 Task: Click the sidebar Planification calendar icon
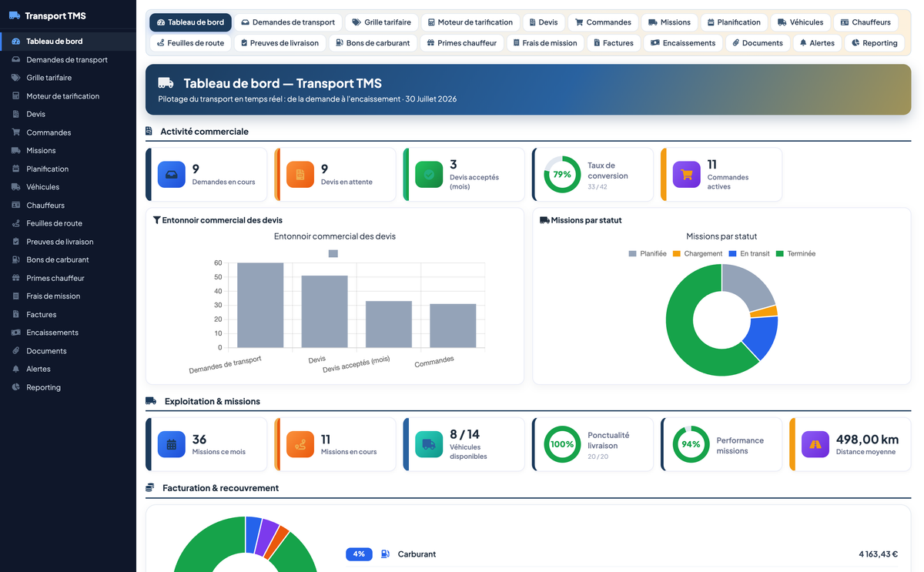pos(16,169)
